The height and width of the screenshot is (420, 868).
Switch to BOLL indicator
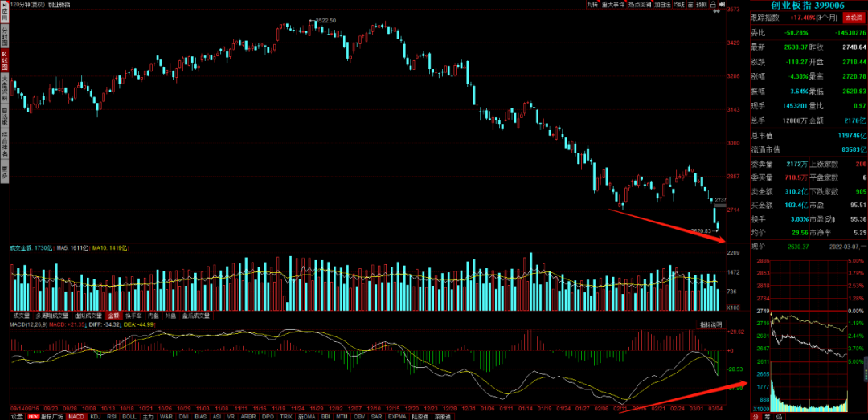tap(129, 416)
